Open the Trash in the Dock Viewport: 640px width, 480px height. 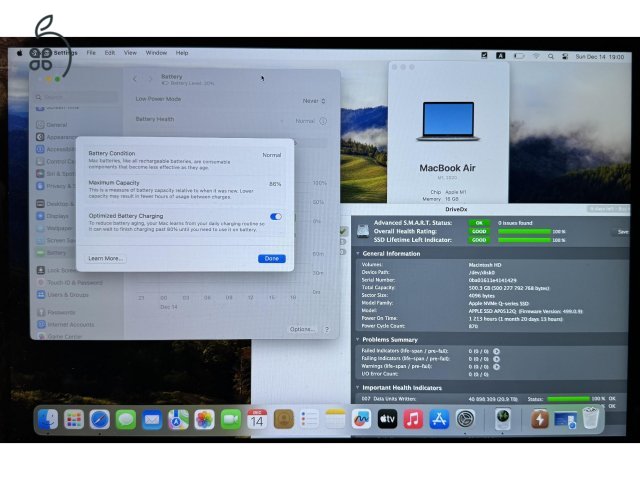pos(591,418)
